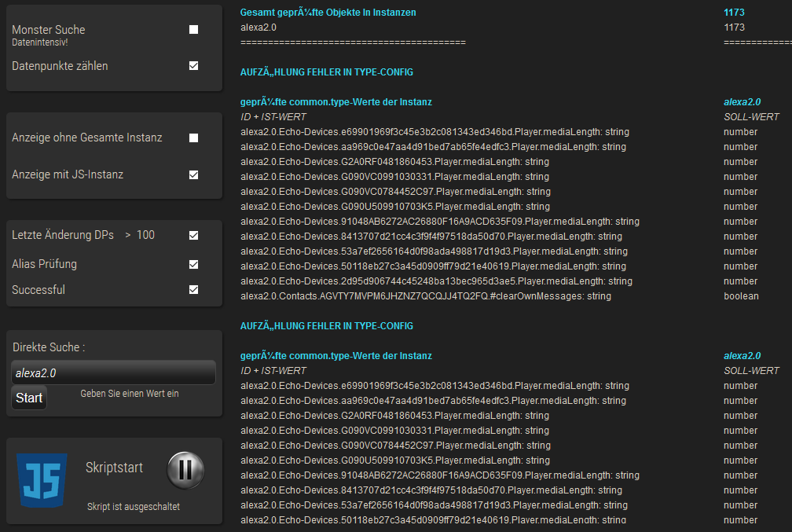Viewport: 792px width, 532px height.
Task: Click the boolean SOLL-WERT value
Action: tap(741, 296)
